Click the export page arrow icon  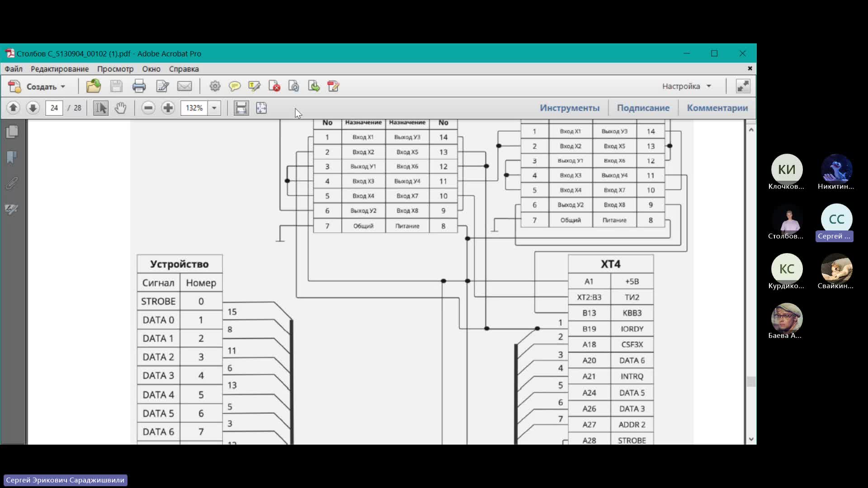[314, 86]
